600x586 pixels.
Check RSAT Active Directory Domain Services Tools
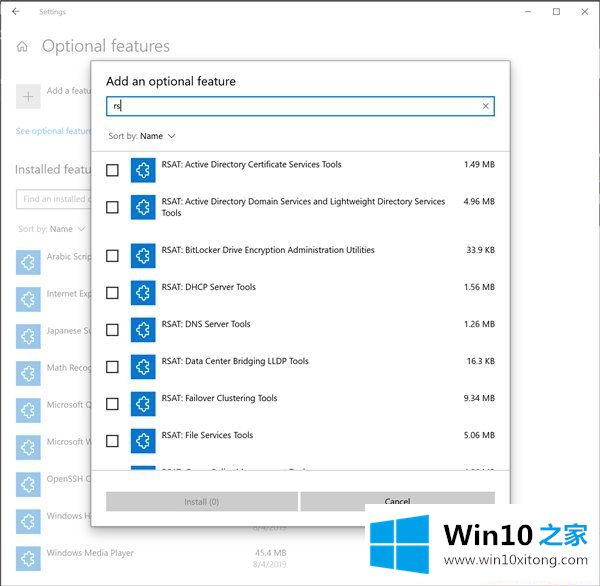[x=112, y=207]
